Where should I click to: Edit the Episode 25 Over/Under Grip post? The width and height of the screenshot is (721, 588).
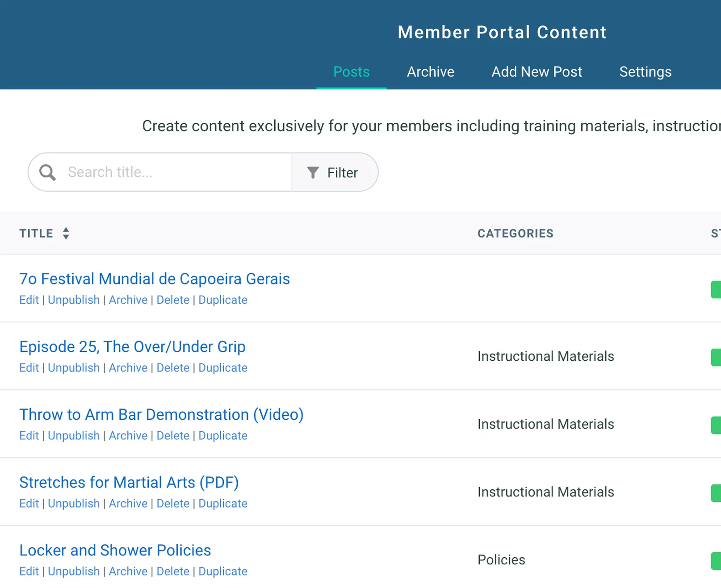click(29, 368)
